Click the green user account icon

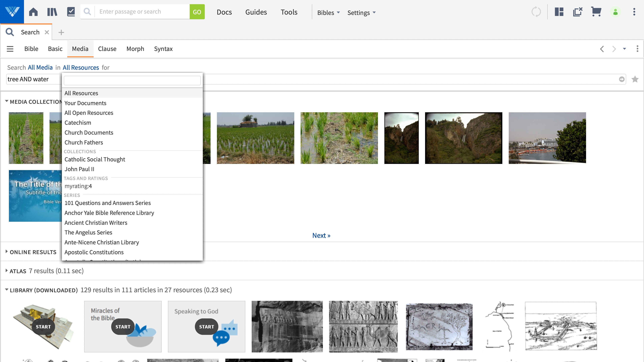tap(615, 12)
